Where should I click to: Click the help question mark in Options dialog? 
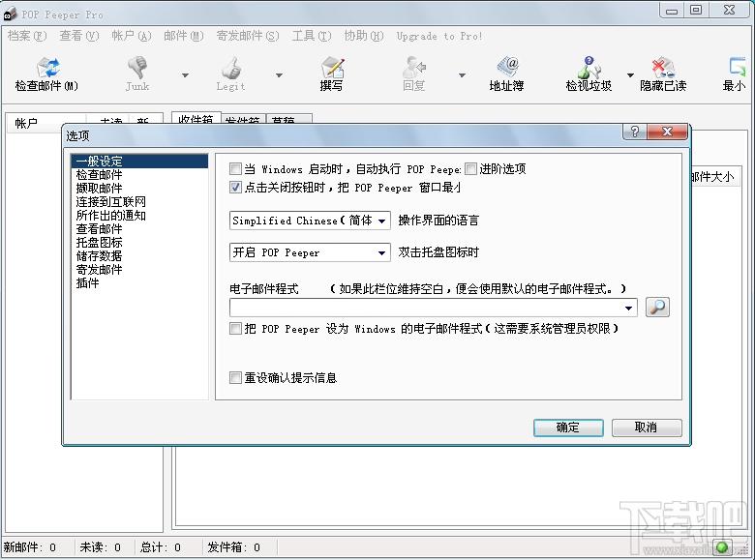635,132
